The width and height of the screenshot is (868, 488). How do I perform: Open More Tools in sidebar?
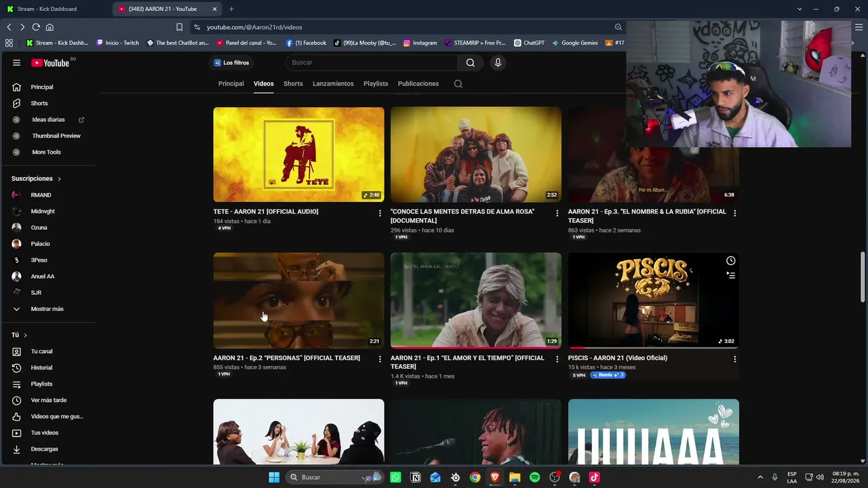pyautogui.click(x=47, y=152)
